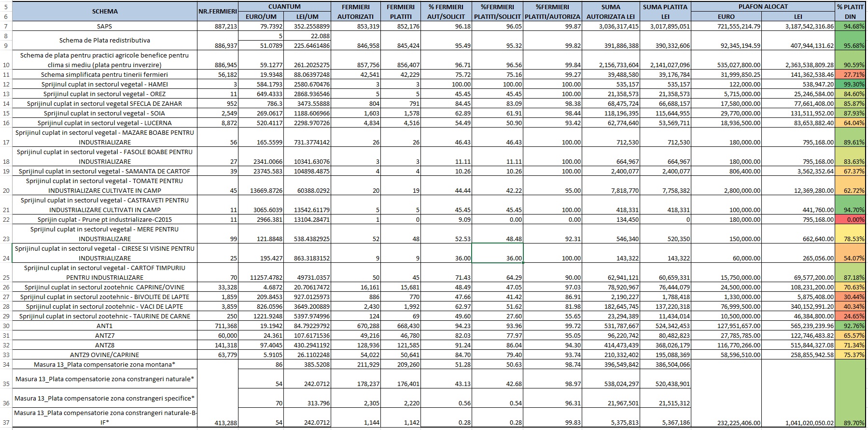The height and width of the screenshot is (430, 868).
Task: Click row header number 30
Action: (x=6, y=326)
